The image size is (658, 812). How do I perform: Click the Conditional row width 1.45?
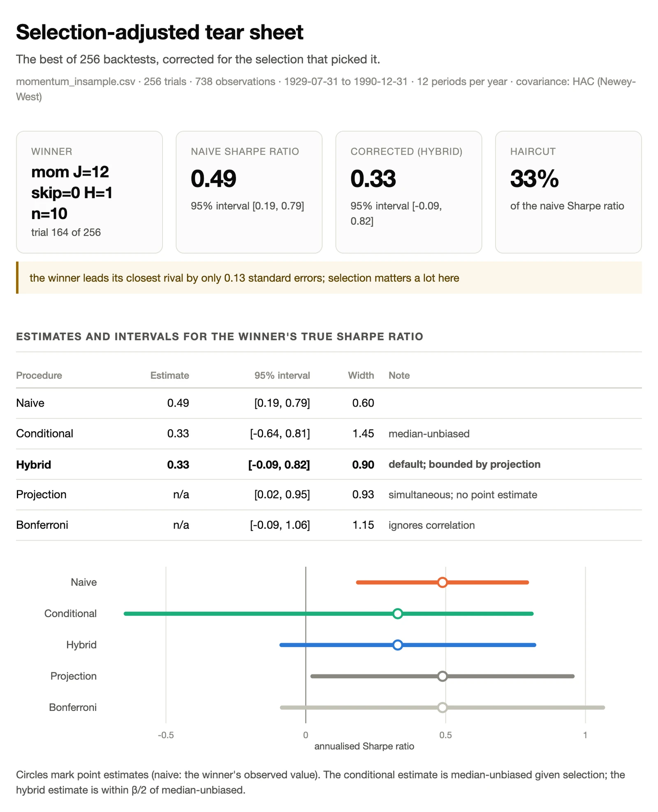363,433
